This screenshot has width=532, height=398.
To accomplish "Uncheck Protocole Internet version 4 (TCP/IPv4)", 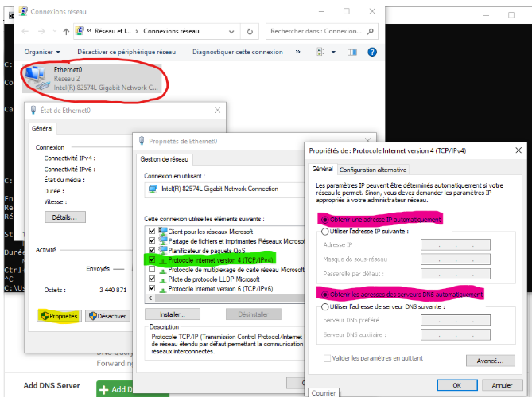I will coord(152,259).
